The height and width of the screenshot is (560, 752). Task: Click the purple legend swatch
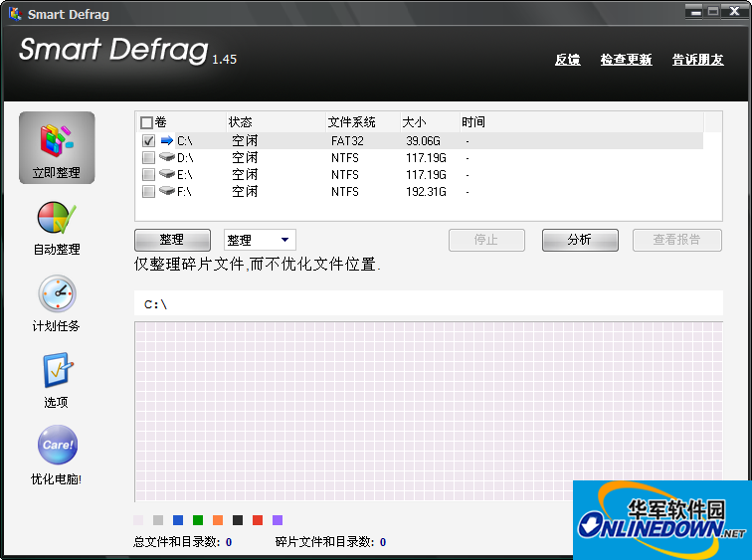[x=278, y=520]
